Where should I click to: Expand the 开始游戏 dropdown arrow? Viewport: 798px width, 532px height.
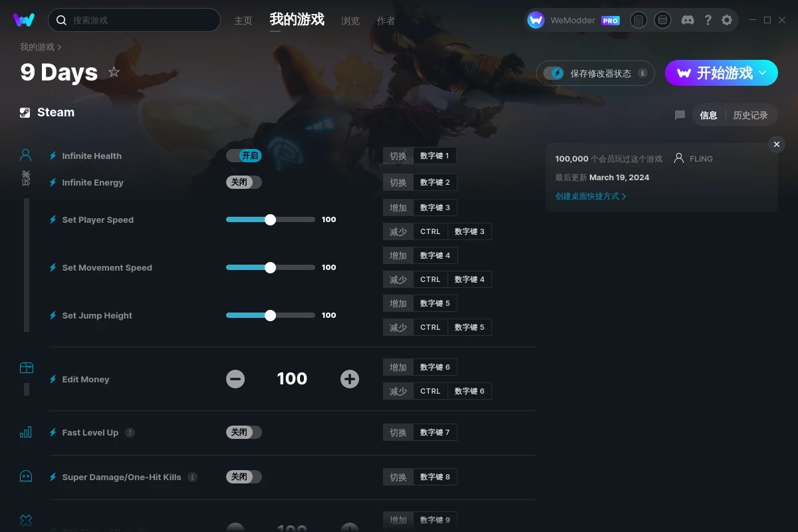[x=763, y=72]
